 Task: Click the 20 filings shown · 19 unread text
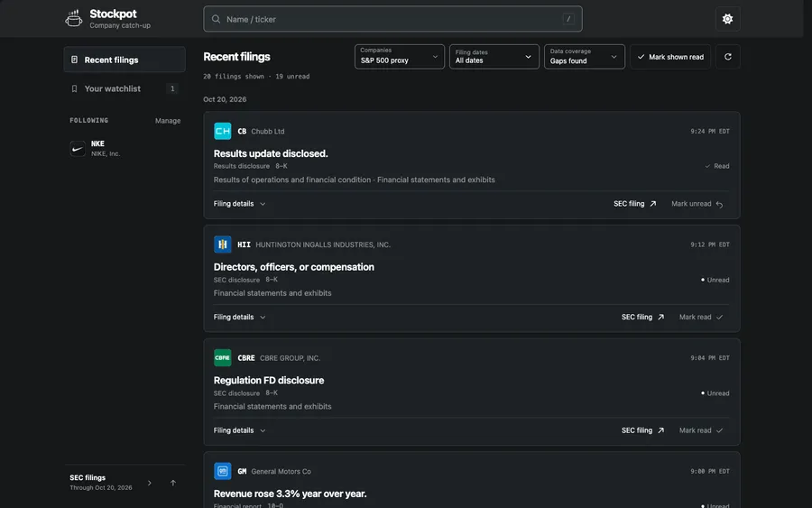coord(256,76)
